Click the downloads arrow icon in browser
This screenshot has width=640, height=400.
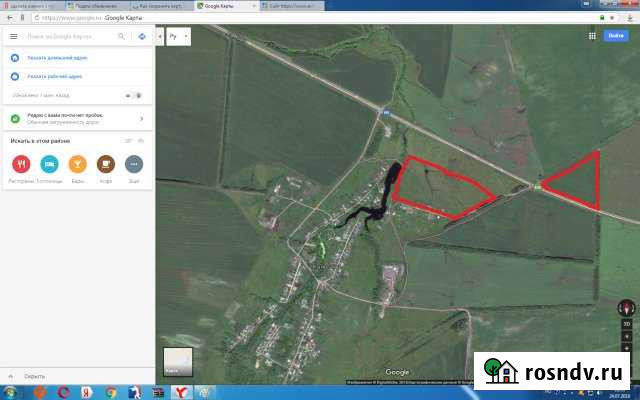pyautogui.click(x=631, y=18)
